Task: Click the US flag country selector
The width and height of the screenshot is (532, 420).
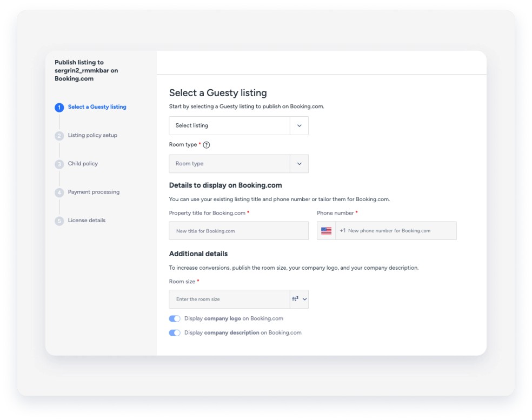Action: [x=326, y=231]
